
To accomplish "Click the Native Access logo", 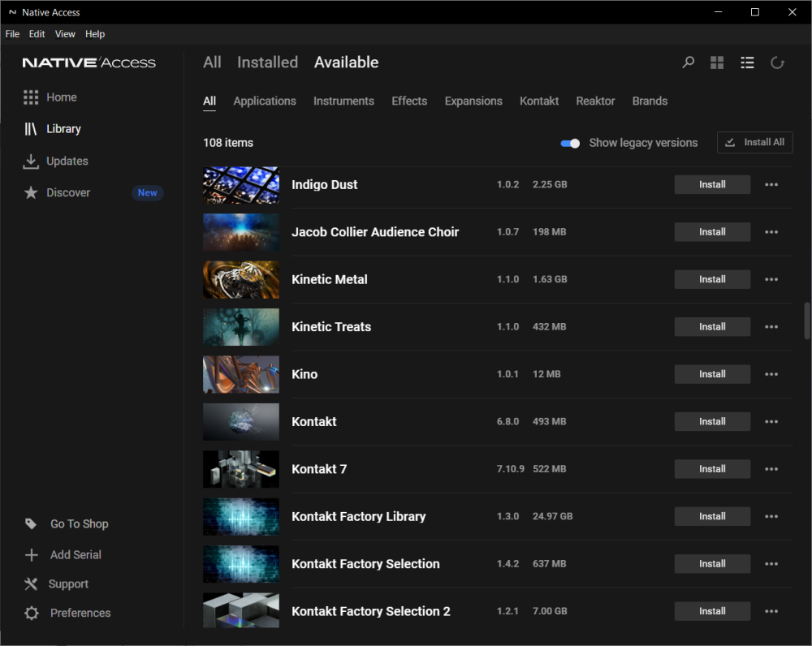I will pos(89,62).
